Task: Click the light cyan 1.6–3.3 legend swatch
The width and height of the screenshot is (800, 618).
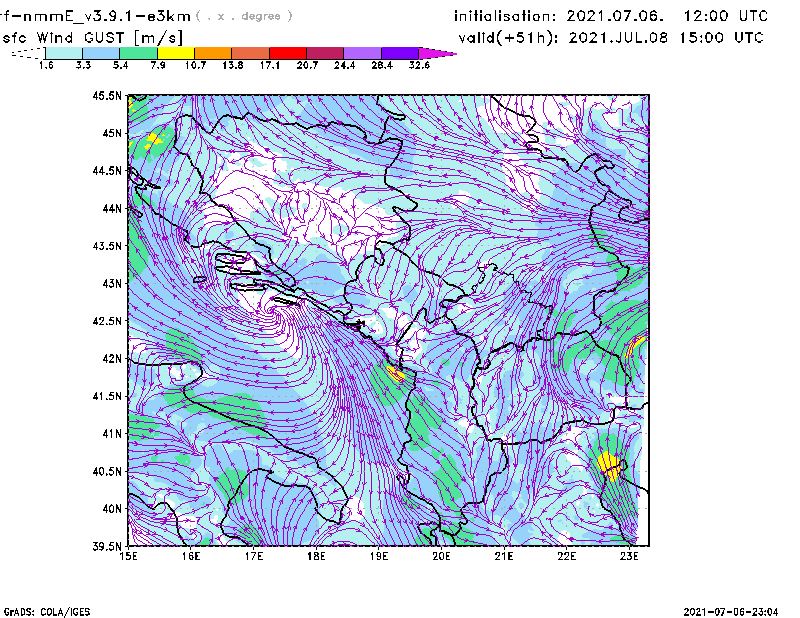Action: coord(64,53)
